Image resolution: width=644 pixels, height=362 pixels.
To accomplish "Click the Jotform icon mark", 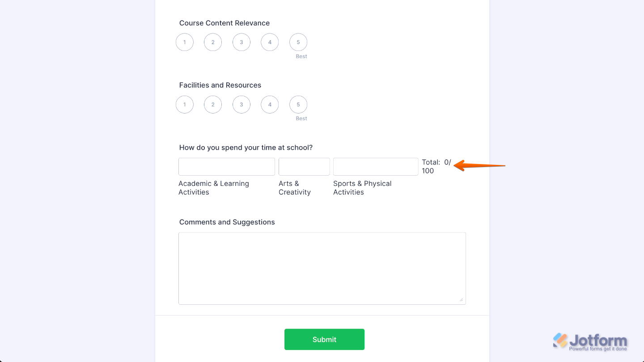I will tap(560, 341).
